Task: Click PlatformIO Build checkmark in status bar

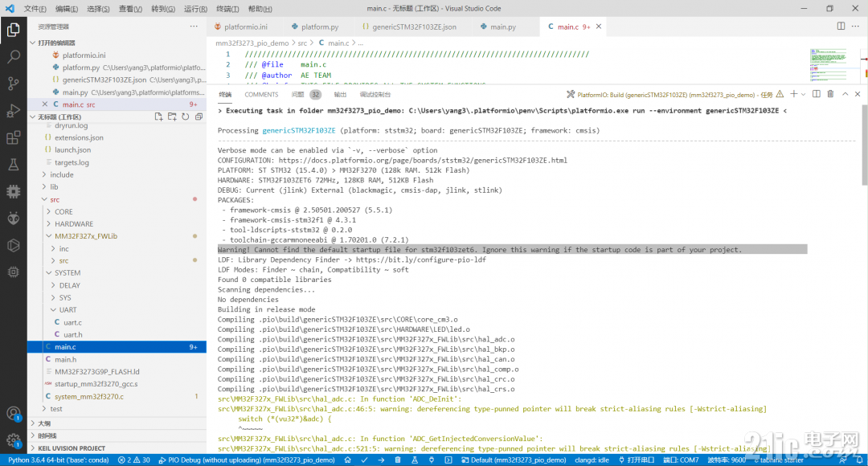Action: [364, 460]
